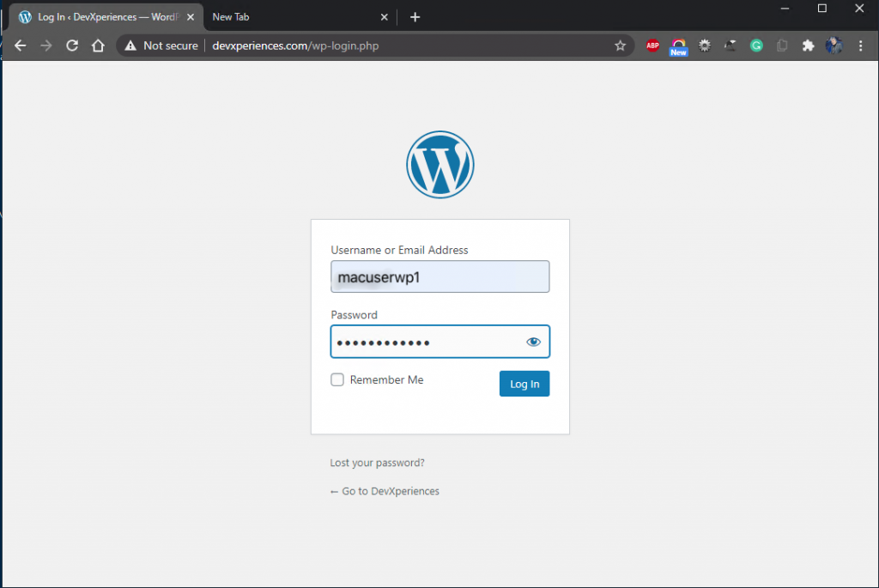This screenshot has height=588, width=879.
Task: Click the Username or Email Address label
Action: (399, 250)
